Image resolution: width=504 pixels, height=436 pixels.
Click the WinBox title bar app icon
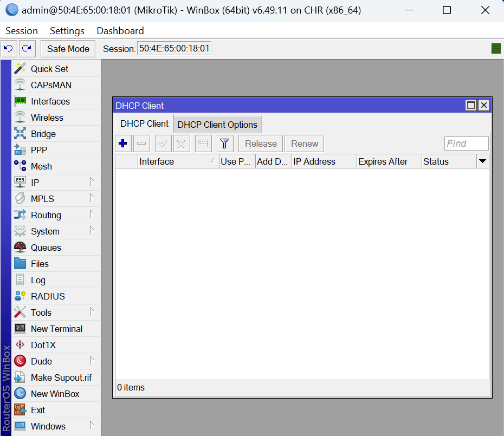tap(12, 10)
